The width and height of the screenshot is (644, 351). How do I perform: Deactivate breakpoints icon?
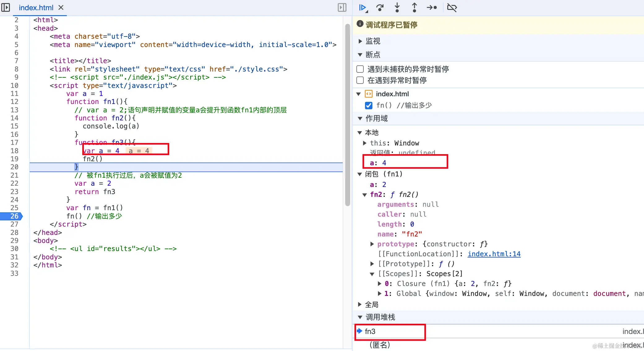(x=452, y=7)
